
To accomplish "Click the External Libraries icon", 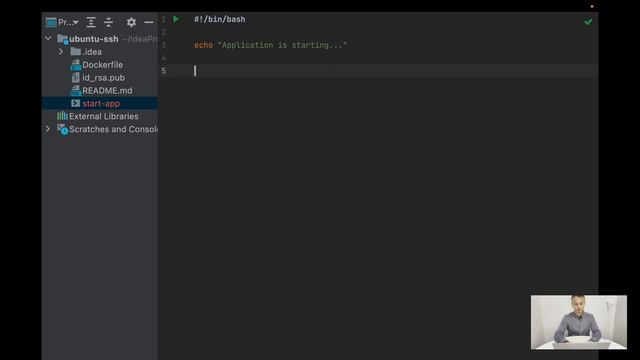I will click(x=62, y=116).
